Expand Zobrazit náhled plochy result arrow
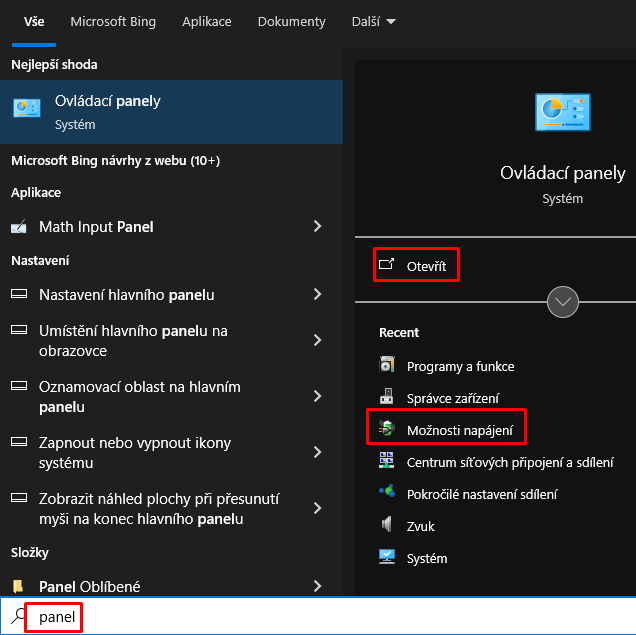Image resolution: width=636 pixels, height=635 pixels. 318,508
